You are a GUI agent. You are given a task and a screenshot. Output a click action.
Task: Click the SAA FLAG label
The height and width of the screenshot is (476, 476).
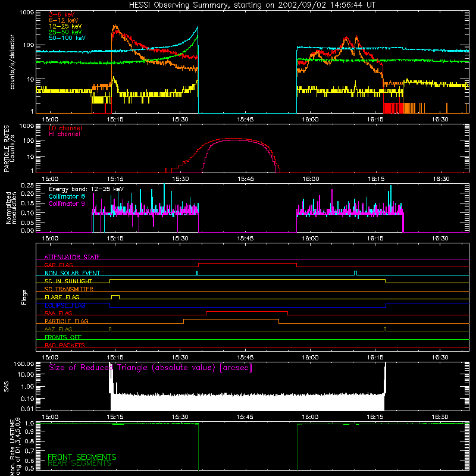point(58,313)
